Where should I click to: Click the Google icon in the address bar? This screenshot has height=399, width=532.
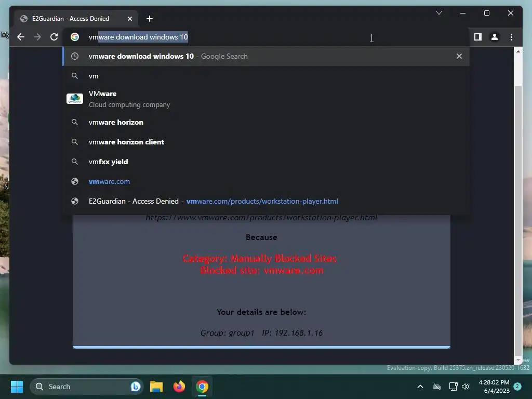[75, 37]
